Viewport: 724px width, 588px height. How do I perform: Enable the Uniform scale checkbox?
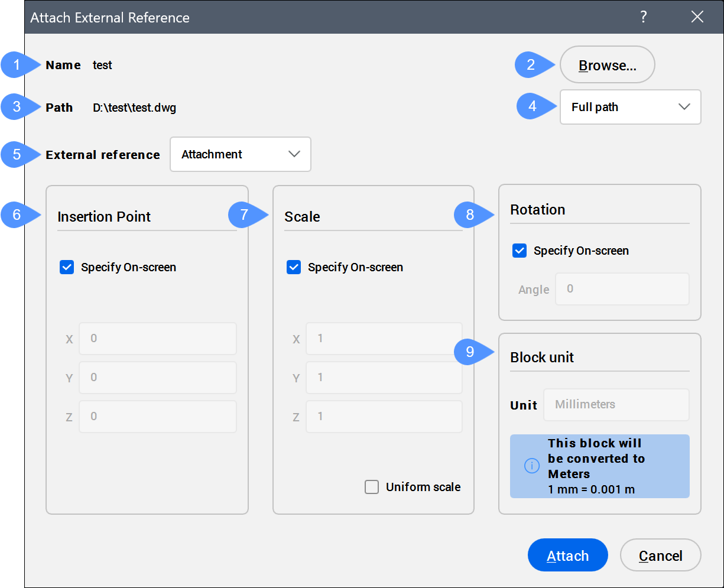tap(372, 488)
